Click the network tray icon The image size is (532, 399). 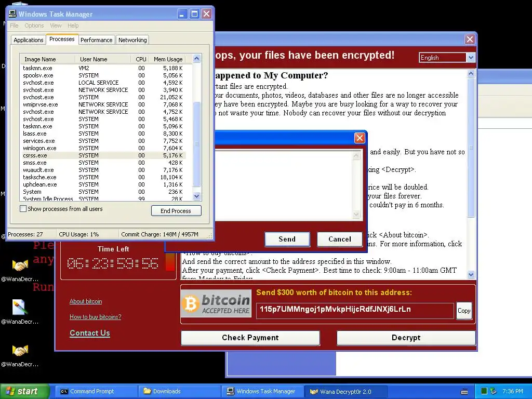(494, 391)
